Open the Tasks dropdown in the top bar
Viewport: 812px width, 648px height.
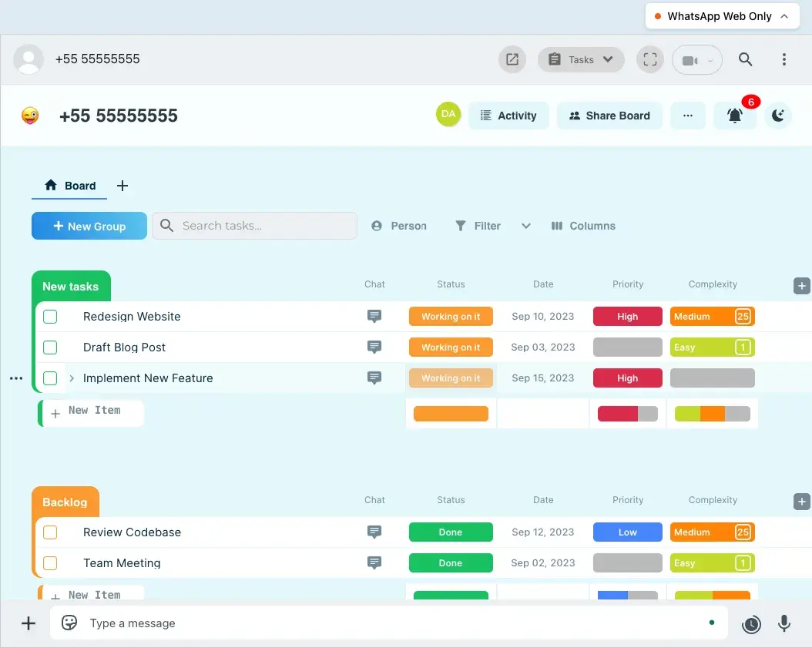581,59
